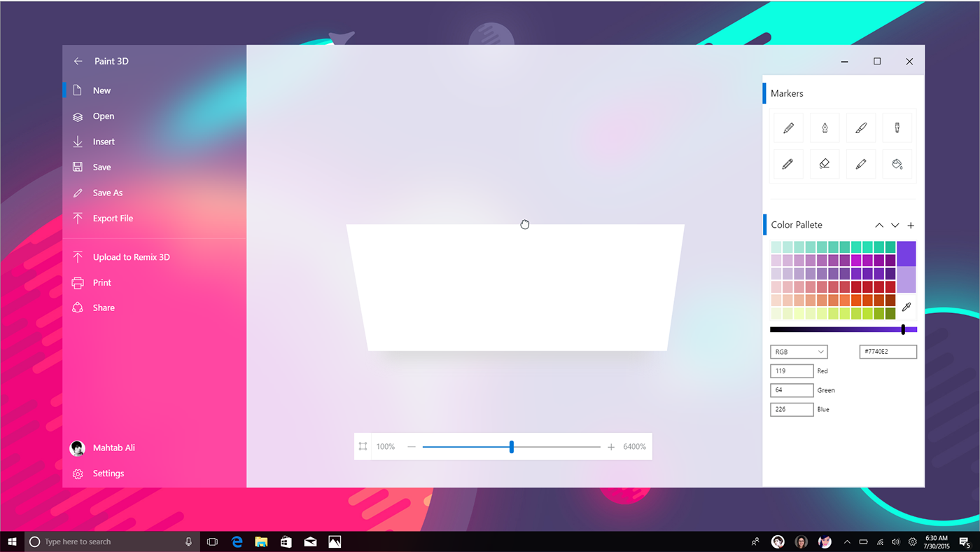Click Save in the sidebar
Screen dimensions: 980x552
[155, 167]
